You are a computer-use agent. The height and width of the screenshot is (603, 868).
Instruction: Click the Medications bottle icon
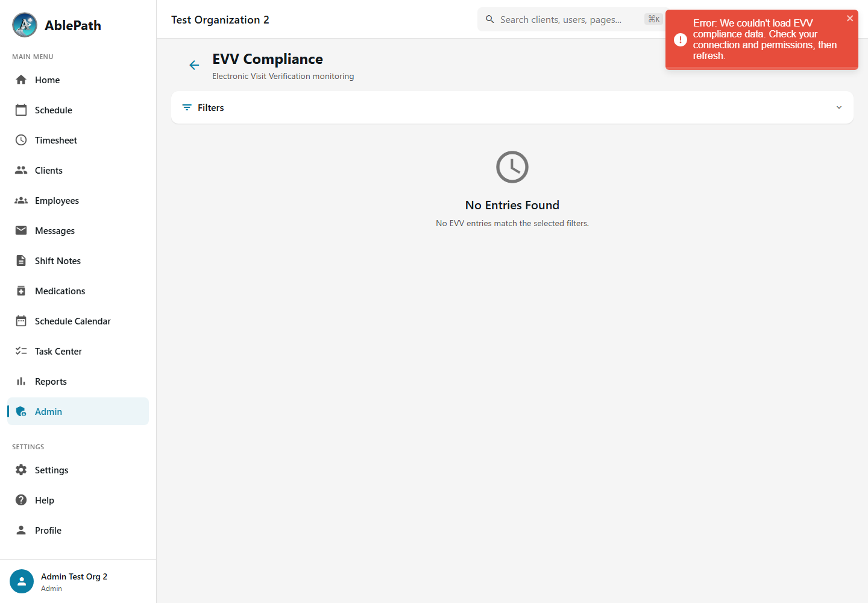[21, 291]
